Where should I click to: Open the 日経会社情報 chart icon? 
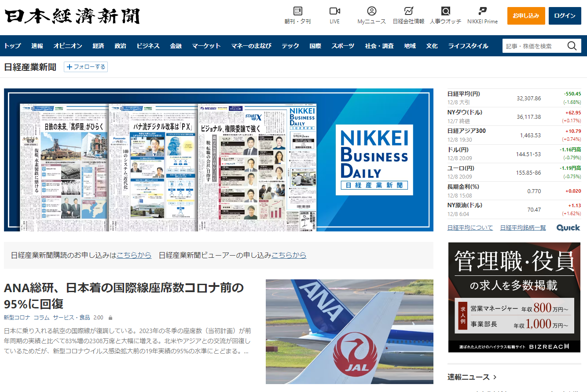[x=408, y=11]
